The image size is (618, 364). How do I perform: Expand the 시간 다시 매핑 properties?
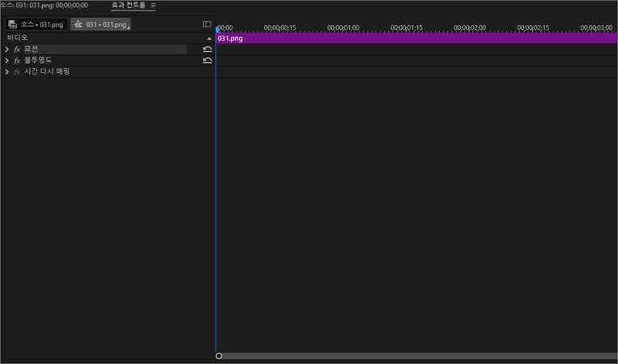(7, 72)
